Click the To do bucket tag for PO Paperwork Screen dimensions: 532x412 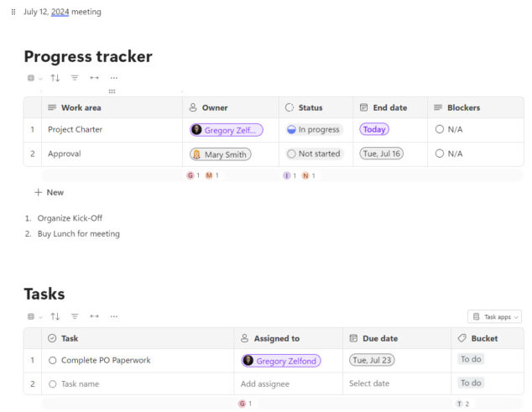[471, 359]
